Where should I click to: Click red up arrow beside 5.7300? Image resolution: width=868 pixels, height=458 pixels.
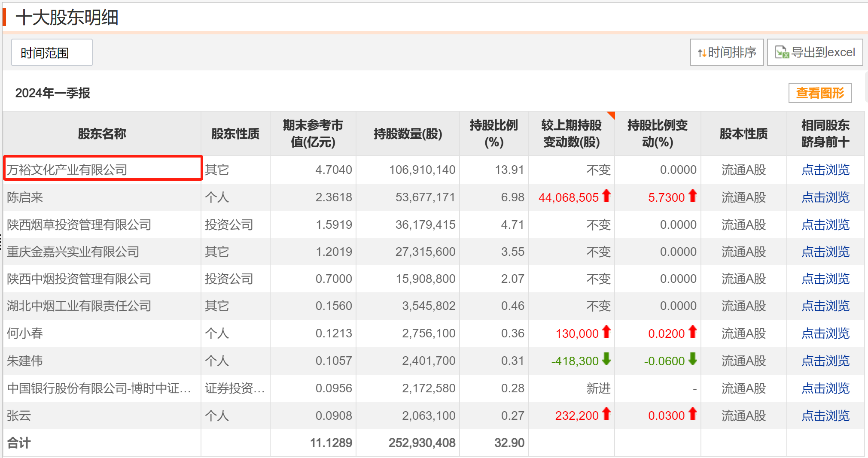(x=692, y=196)
